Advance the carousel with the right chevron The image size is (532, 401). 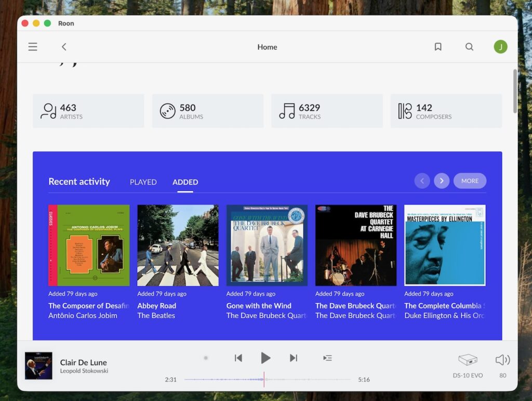(442, 180)
